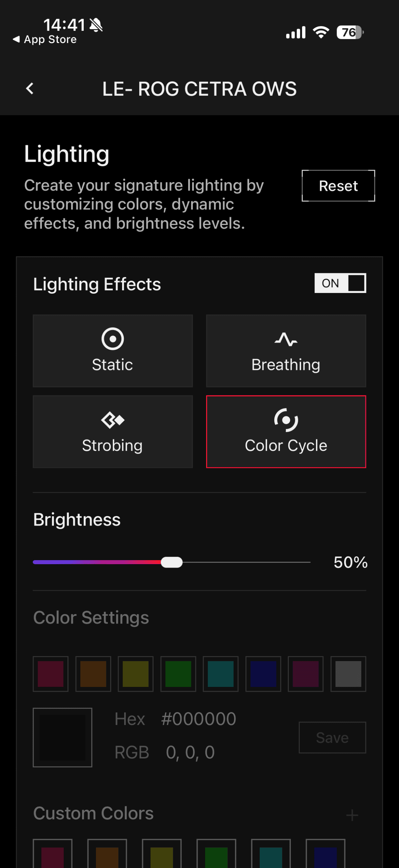The width and height of the screenshot is (399, 868).
Task: Select the Static effect target icon
Action: tap(113, 339)
